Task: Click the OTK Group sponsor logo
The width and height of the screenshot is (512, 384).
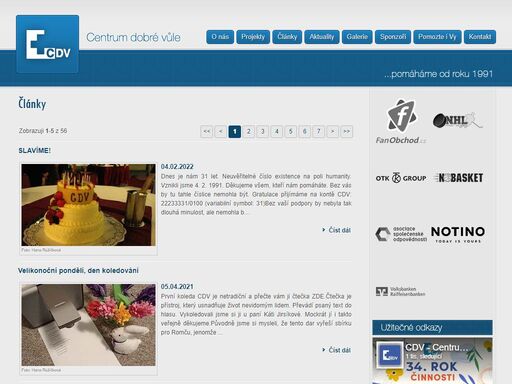Action: pos(401,178)
